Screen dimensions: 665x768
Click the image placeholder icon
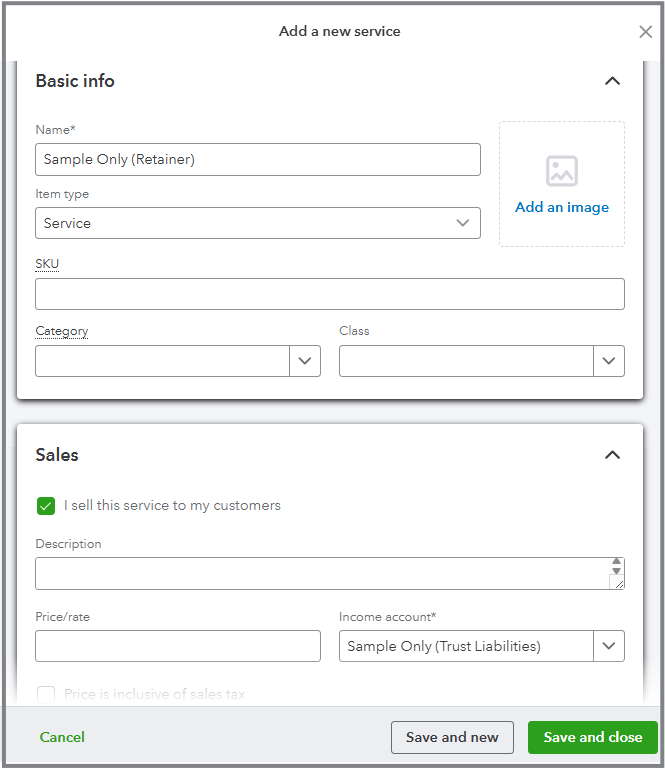pyautogui.click(x=562, y=171)
